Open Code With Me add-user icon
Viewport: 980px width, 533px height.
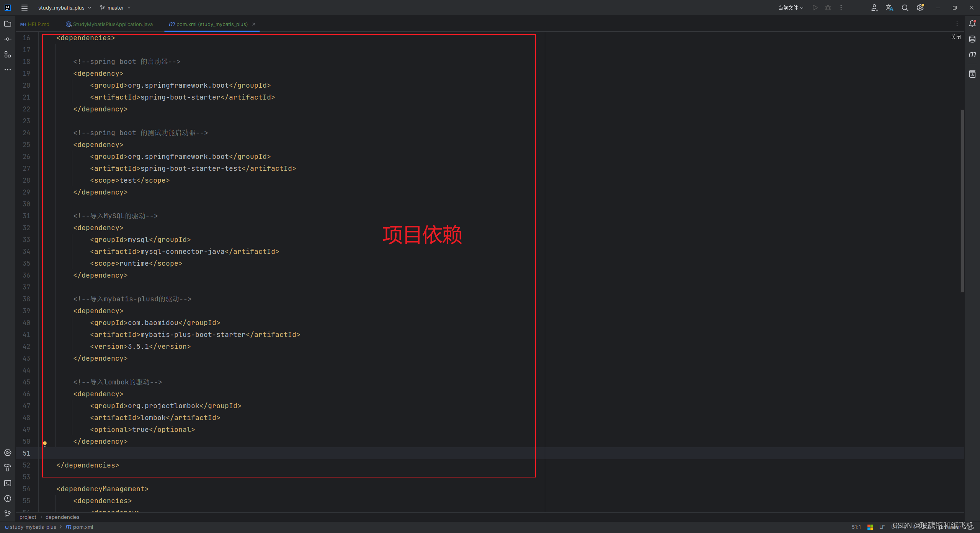(874, 8)
